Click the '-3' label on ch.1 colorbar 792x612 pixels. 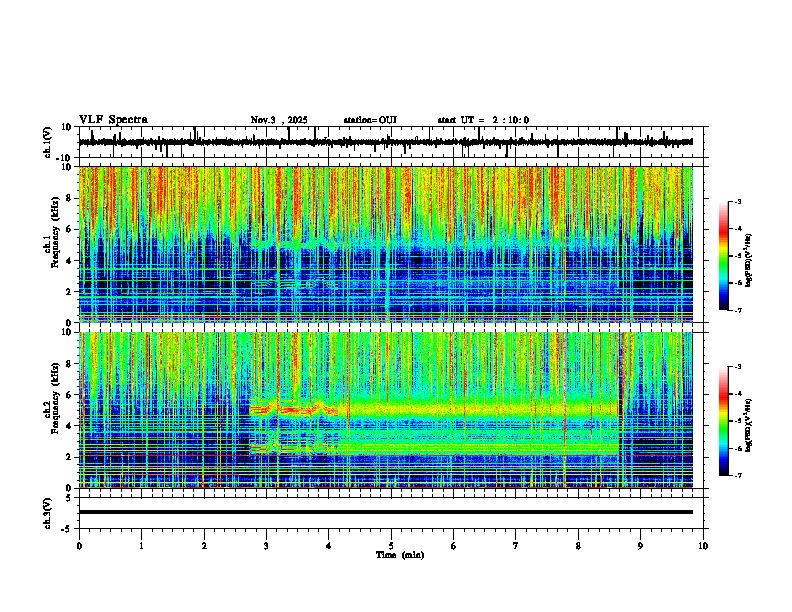click(x=738, y=201)
